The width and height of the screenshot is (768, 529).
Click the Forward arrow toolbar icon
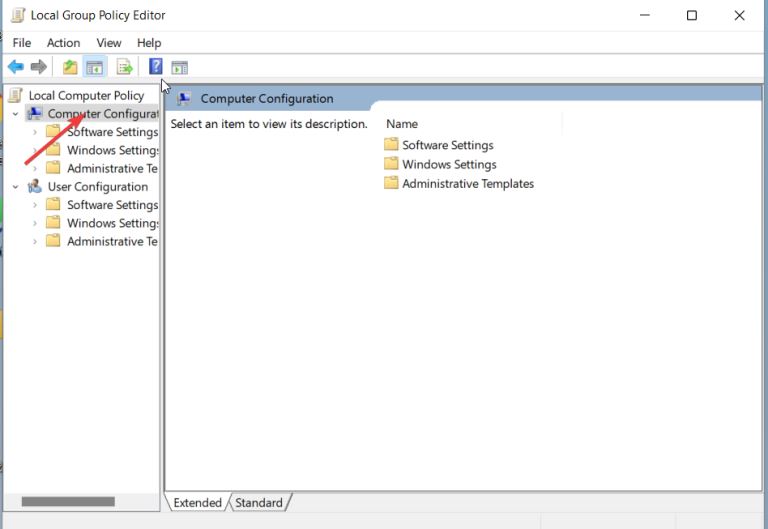tap(39, 67)
